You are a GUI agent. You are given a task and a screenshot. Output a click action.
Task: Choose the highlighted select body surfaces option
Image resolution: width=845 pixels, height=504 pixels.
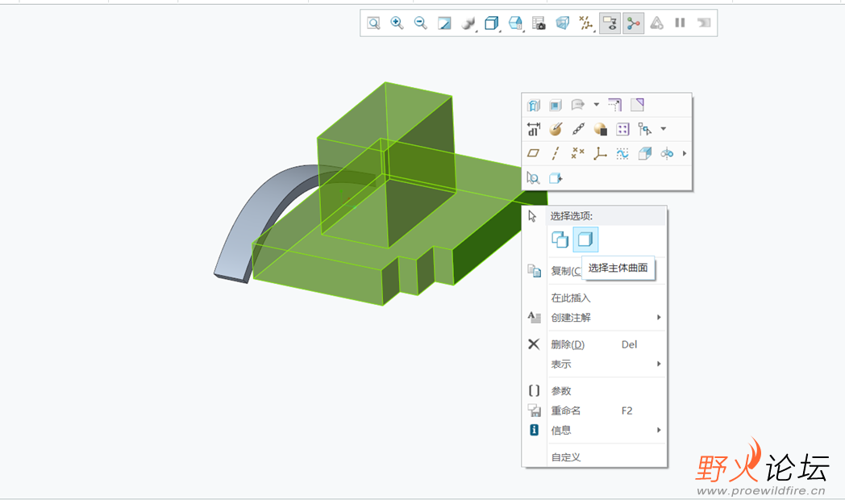coord(585,240)
